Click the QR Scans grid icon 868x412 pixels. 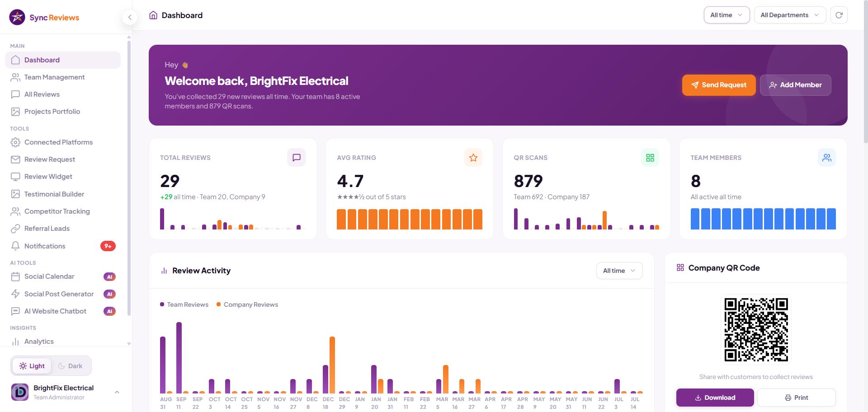(650, 158)
